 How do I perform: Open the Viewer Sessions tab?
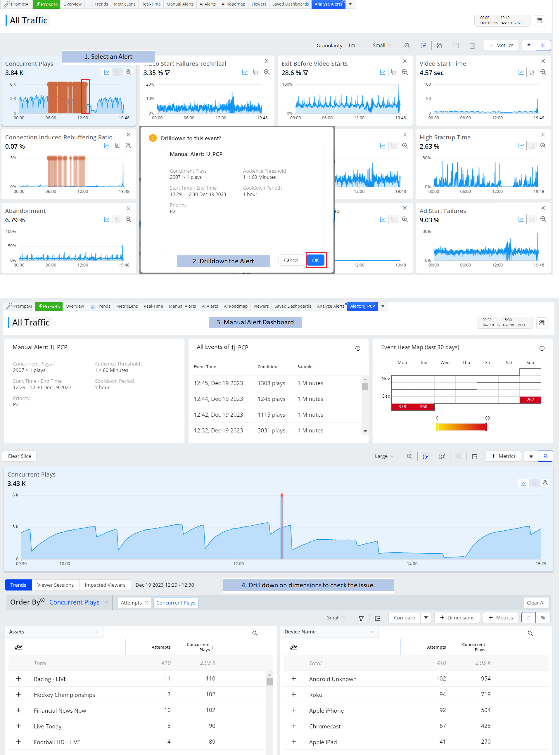point(55,585)
